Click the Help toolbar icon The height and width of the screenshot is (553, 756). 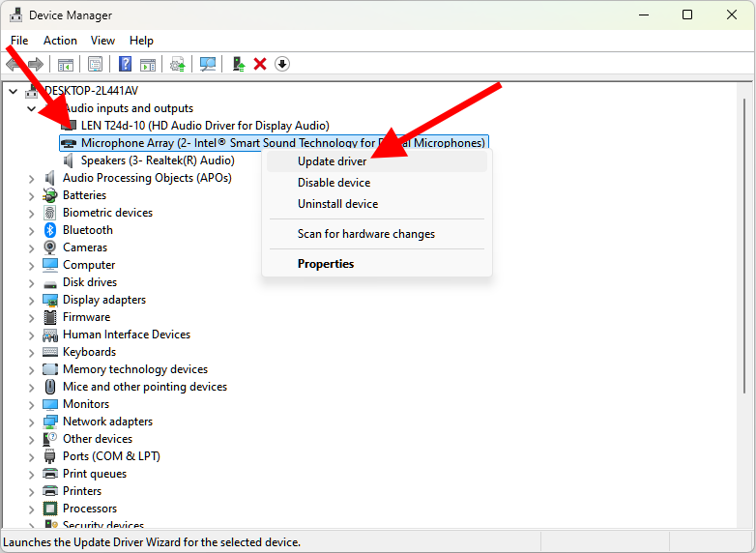[125, 64]
